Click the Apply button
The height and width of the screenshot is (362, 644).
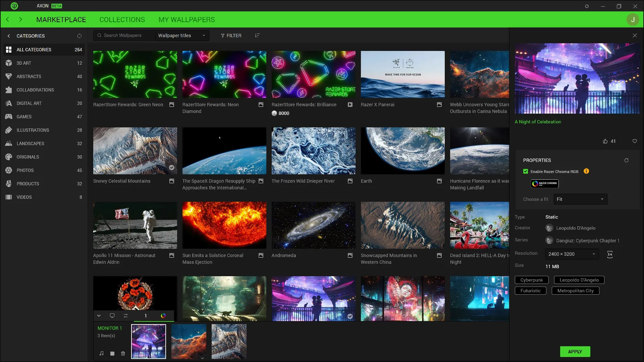coord(575,352)
